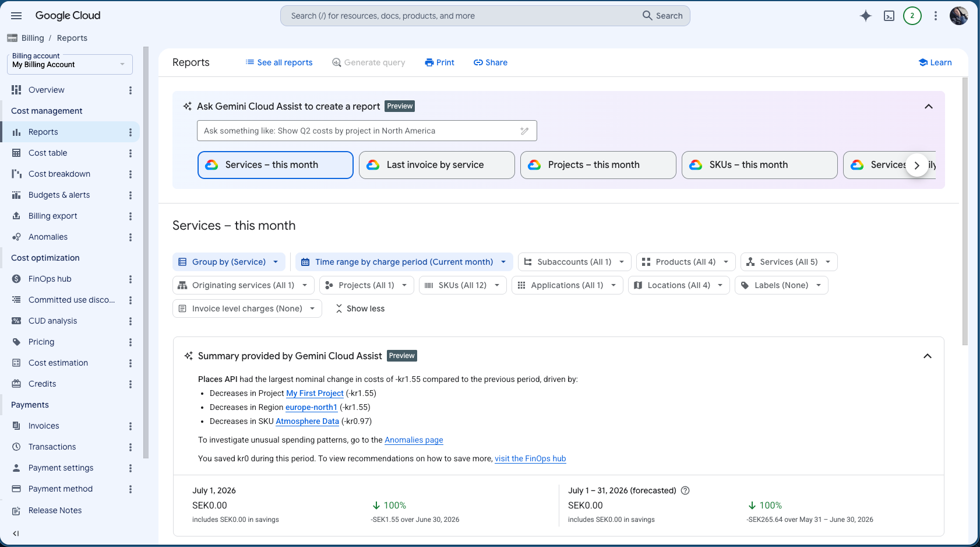Open Labels (None) filter dropdown
The height and width of the screenshot is (547, 980).
click(781, 285)
